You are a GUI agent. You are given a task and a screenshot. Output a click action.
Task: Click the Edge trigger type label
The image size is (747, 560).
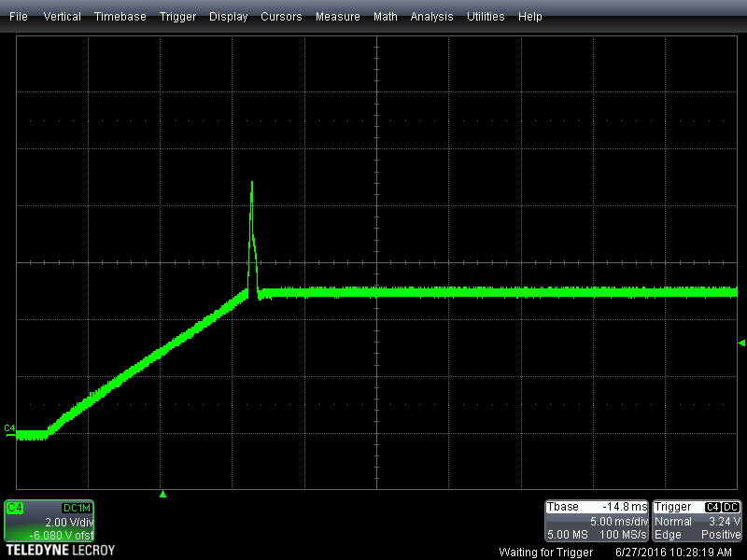pos(668,535)
